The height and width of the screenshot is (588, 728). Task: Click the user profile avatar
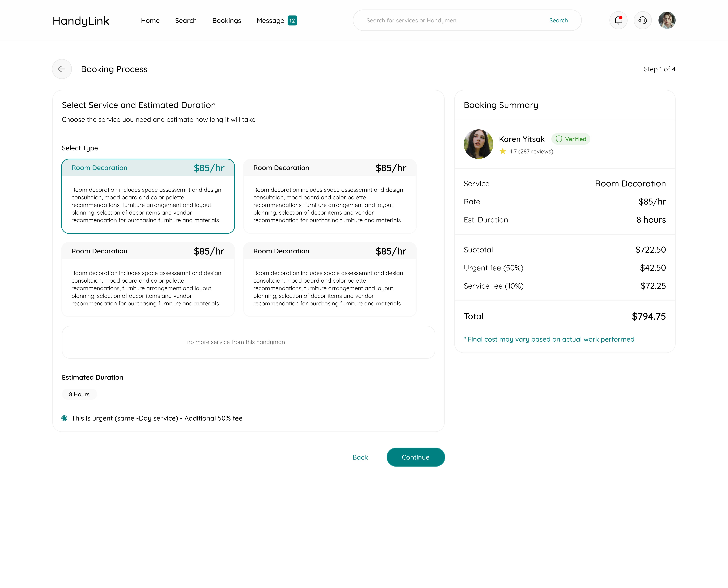(667, 20)
